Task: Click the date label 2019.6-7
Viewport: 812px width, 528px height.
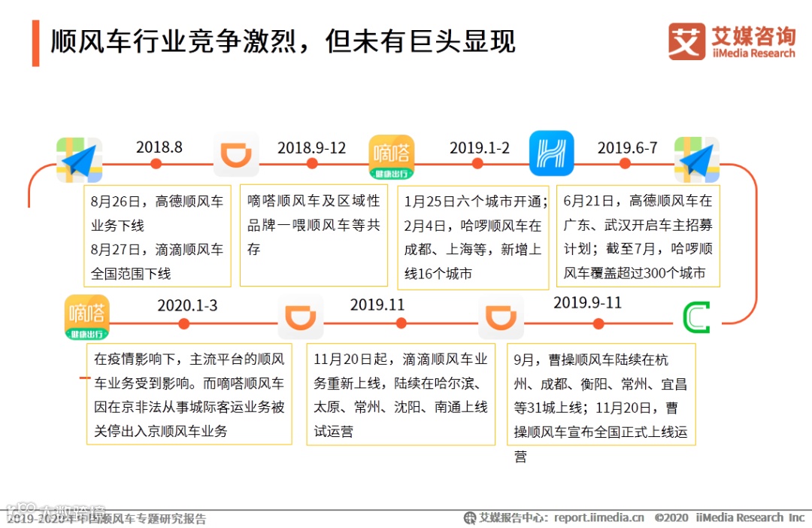Action: [x=627, y=147]
